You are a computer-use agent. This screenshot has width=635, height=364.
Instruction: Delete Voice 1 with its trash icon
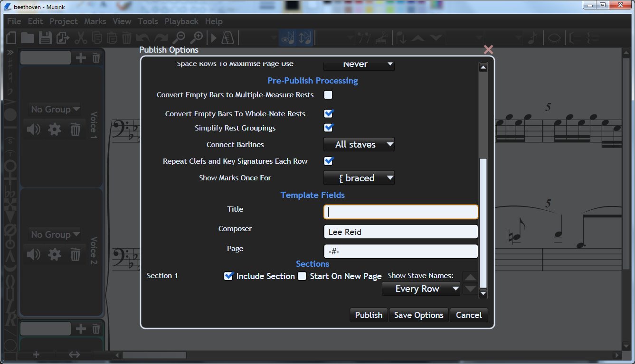tap(76, 130)
